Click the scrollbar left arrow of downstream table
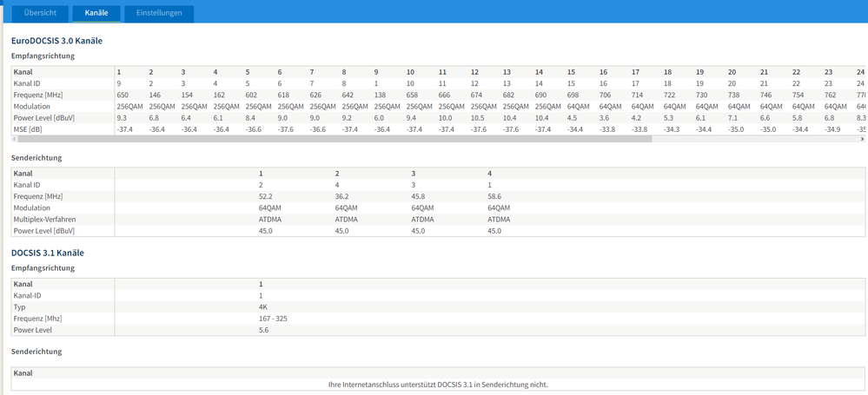 pos(14,139)
